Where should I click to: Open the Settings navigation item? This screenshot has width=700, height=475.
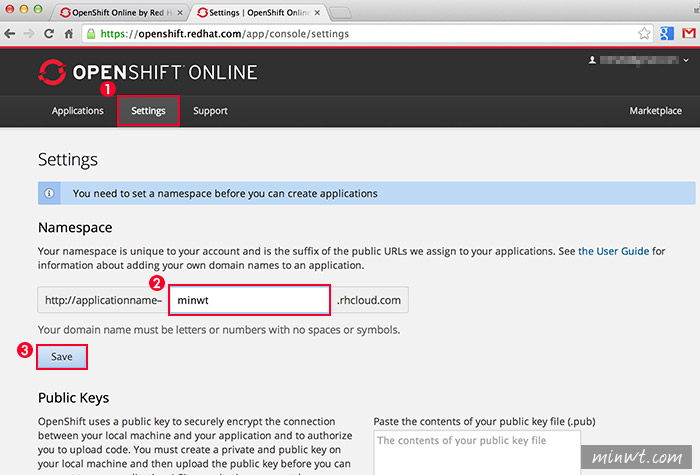coord(148,111)
